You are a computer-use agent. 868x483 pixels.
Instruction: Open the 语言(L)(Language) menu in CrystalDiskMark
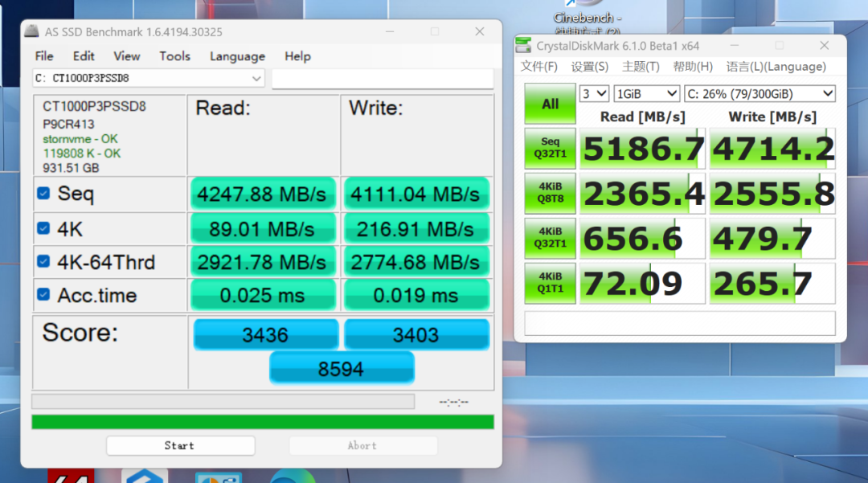776,67
